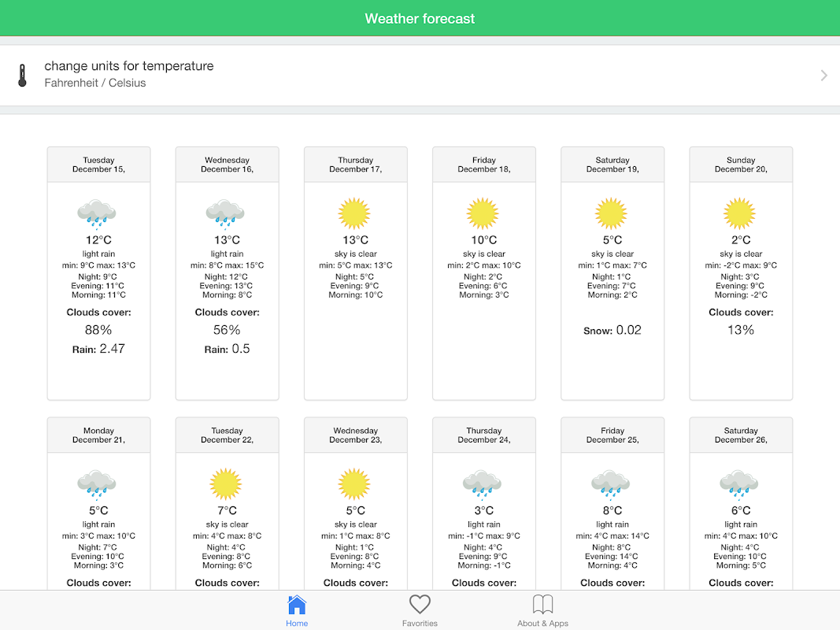Click sun icon for Thursday December 17
Screen dimensions: 840x630
point(354,213)
